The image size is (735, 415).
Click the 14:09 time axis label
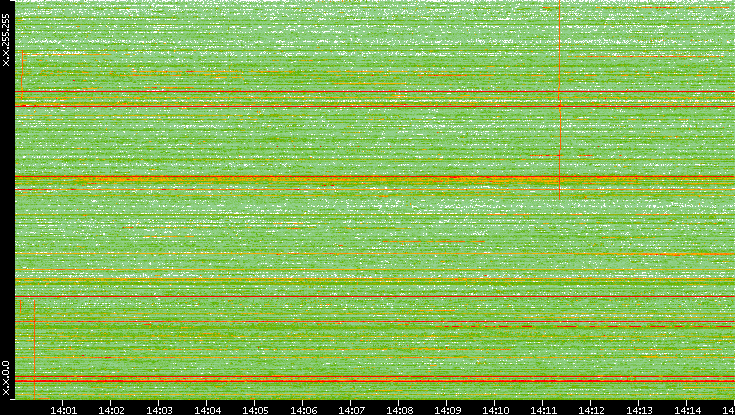click(x=447, y=410)
